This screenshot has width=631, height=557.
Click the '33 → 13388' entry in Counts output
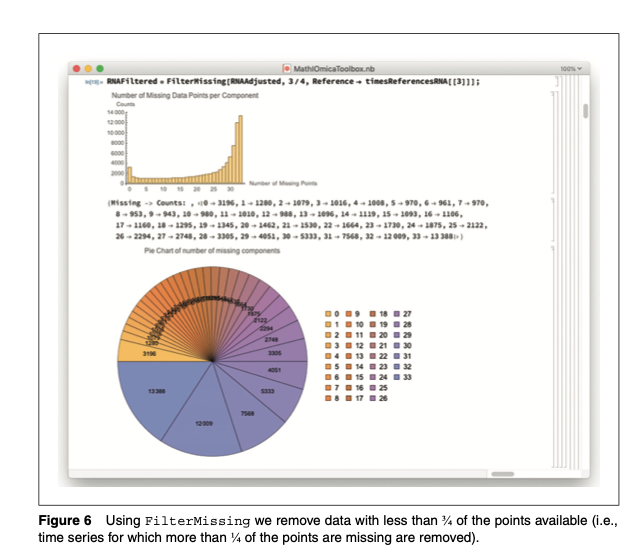[x=433, y=237]
